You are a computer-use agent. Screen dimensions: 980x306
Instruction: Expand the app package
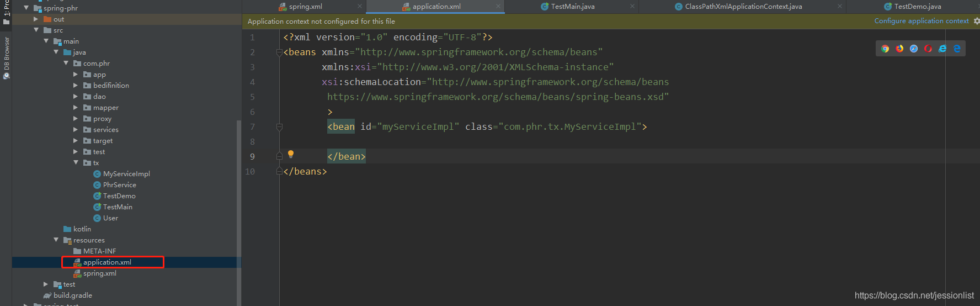click(x=76, y=75)
